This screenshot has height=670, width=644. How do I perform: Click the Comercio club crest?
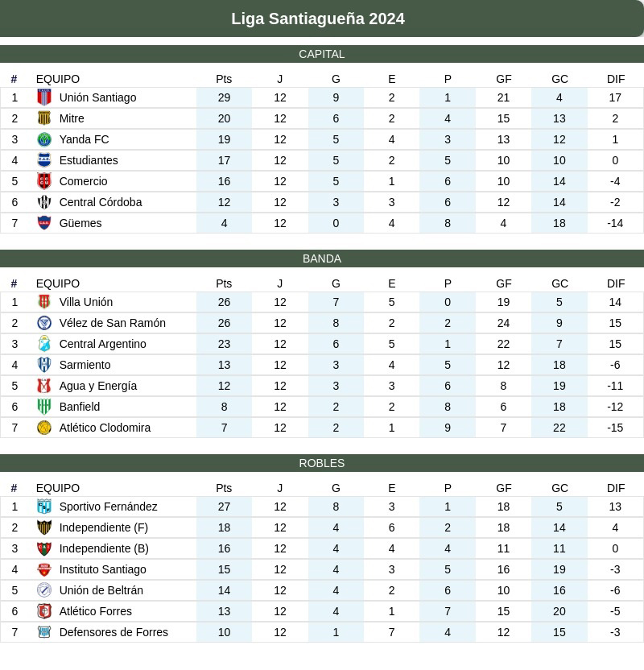point(44,181)
